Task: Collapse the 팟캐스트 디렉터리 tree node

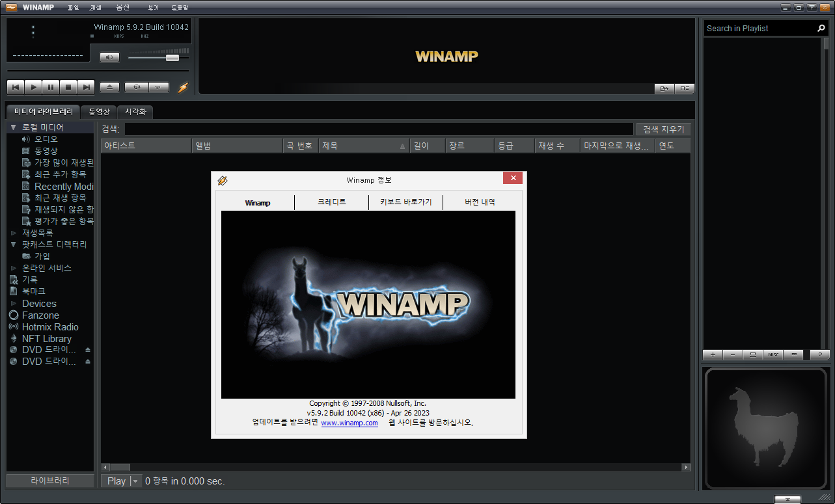Action: pos(13,245)
